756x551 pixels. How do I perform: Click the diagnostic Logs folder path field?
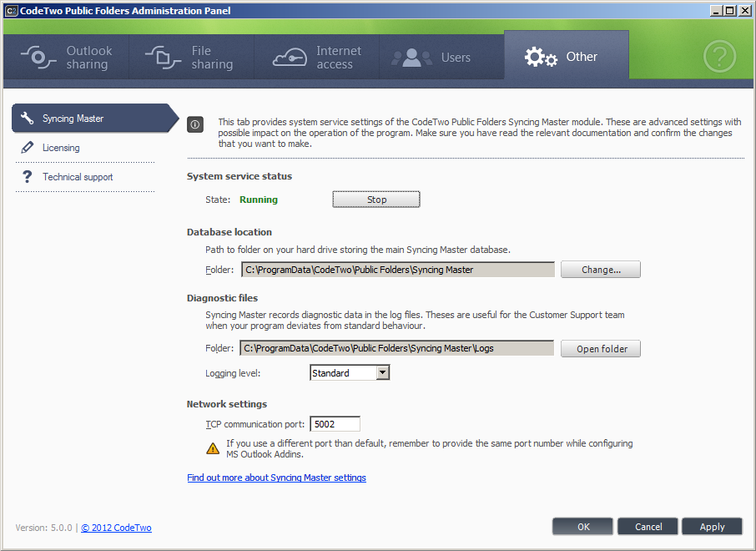click(x=397, y=348)
